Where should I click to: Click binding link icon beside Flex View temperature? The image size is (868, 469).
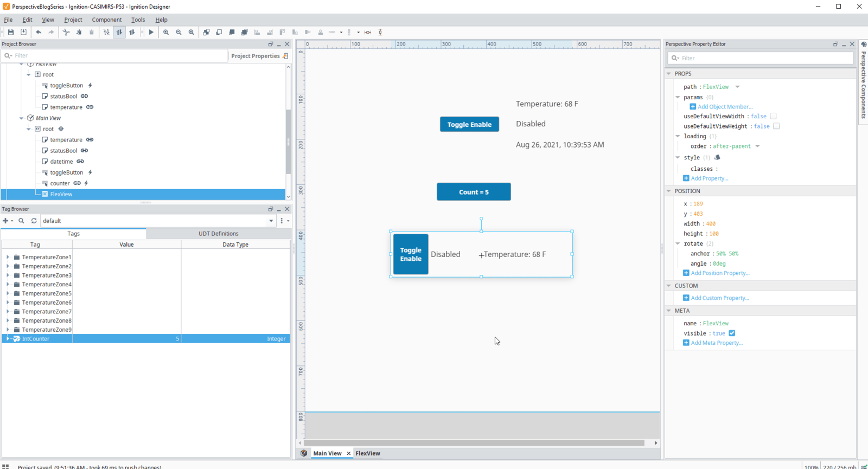point(90,107)
